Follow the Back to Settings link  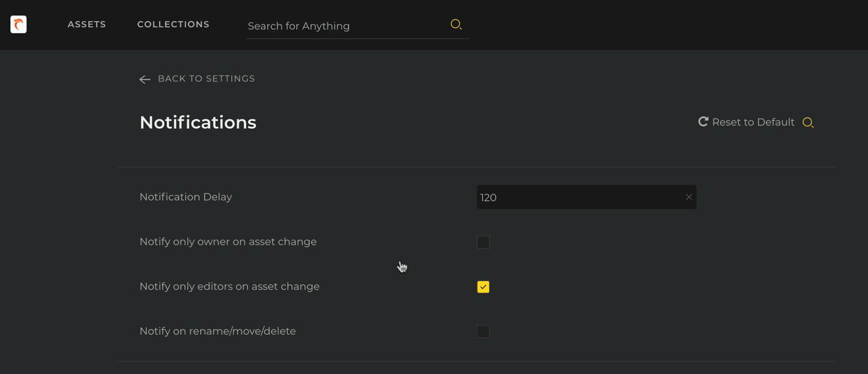coord(206,79)
